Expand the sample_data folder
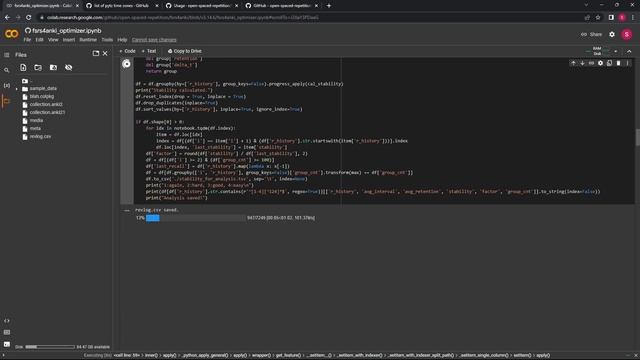Viewport: 640px width, 360px height. click(x=17, y=89)
